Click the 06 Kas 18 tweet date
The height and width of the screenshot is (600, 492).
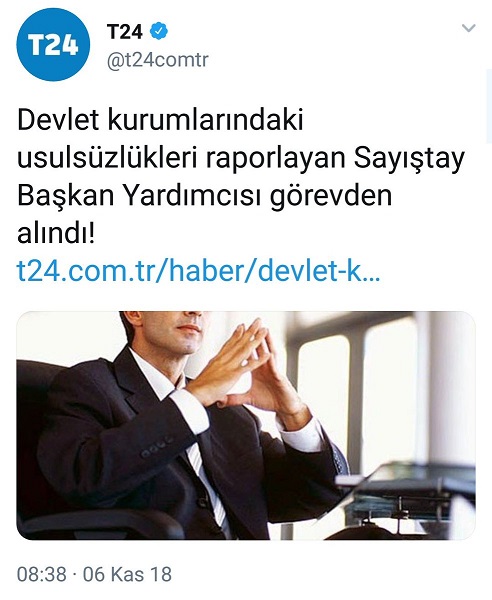[x=127, y=574]
